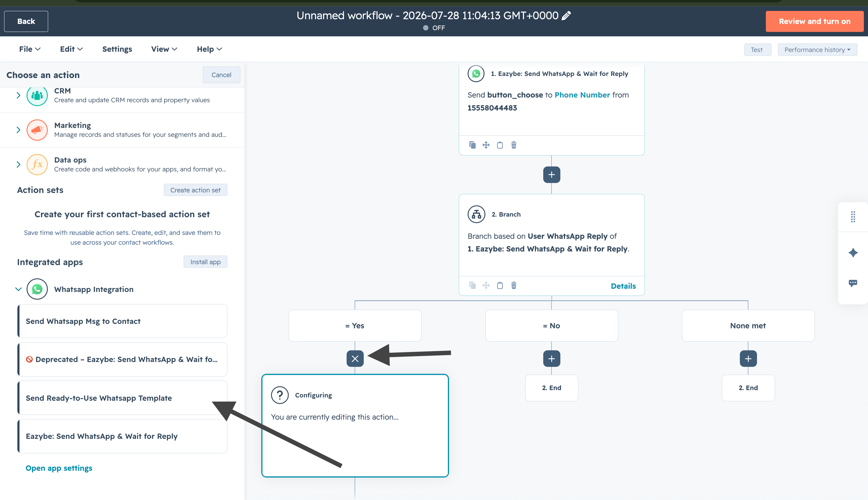868x500 pixels.
Task: Click move icon on the Branch card
Action: 486,285
